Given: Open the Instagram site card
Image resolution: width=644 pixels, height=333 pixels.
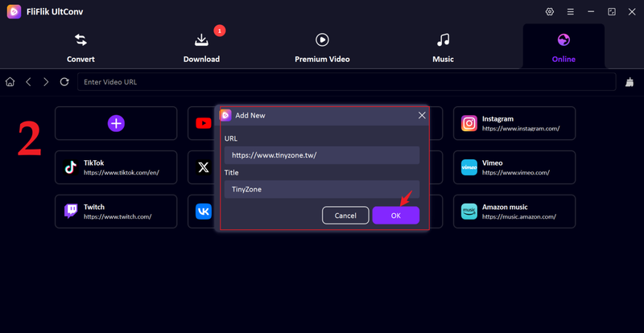Looking at the screenshot, I should (x=514, y=123).
